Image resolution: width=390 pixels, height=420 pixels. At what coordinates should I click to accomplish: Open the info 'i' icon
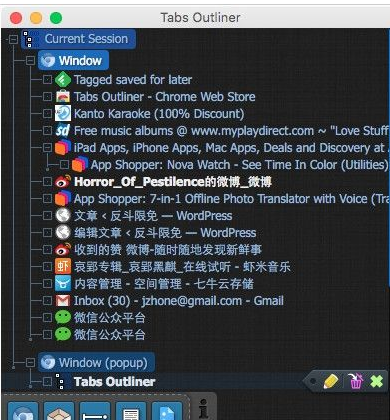(x=203, y=408)
